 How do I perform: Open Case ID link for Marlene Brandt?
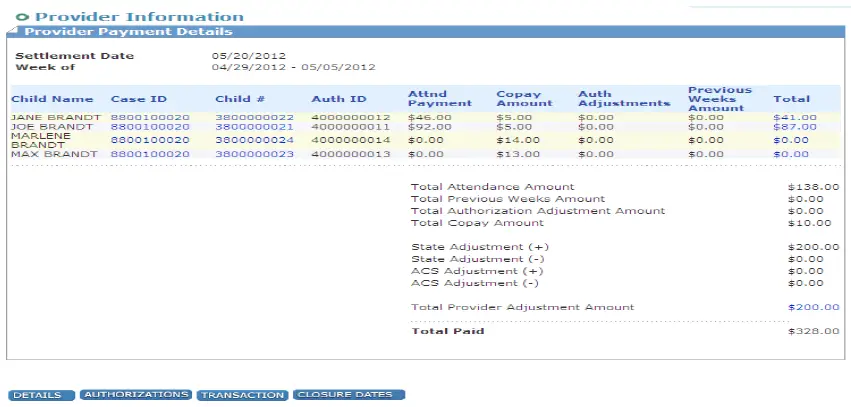[150, 140]
